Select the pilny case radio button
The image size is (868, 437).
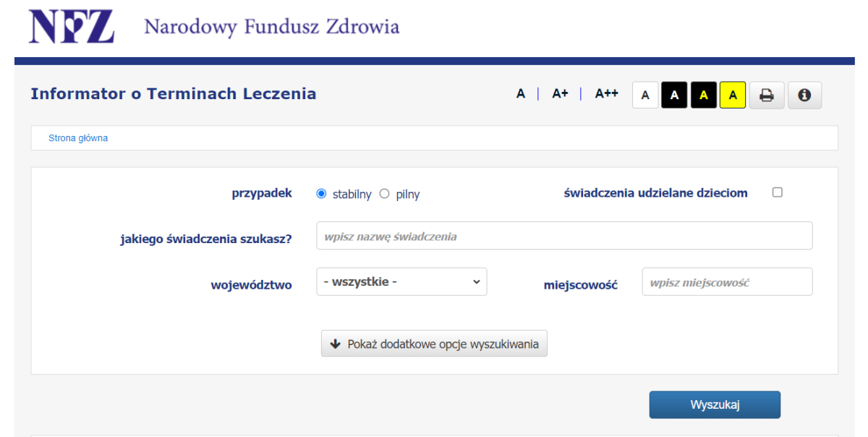click(384, 193)
